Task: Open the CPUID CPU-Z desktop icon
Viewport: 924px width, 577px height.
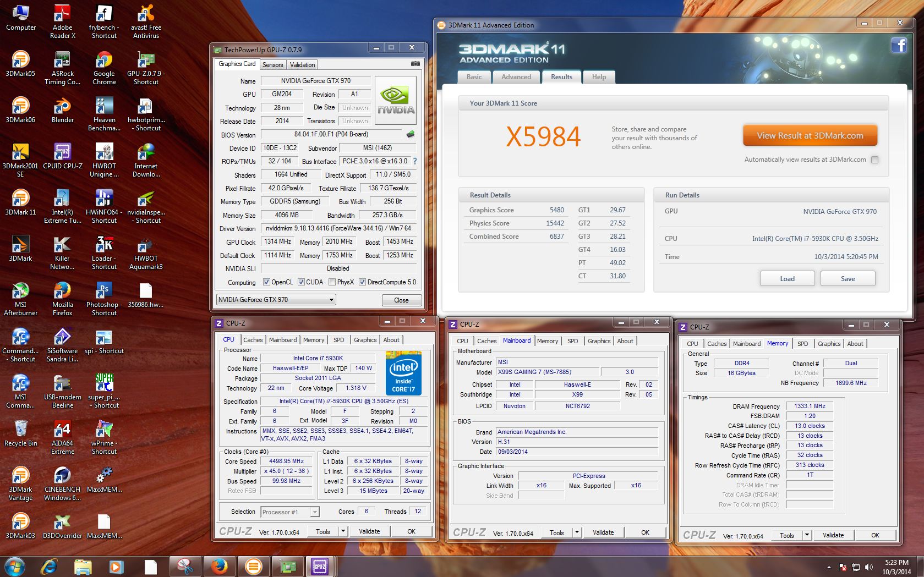Action: pos(62,156)
